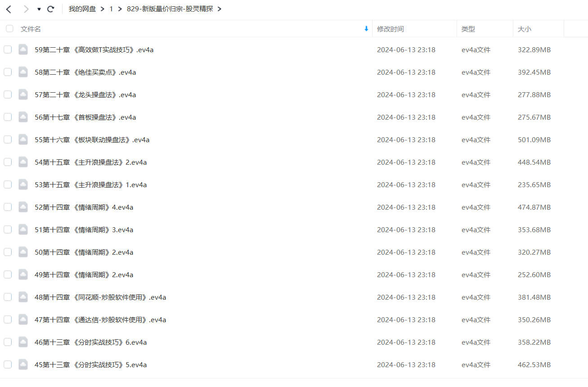Go back with the left arrow
This screenshot has height=387, width=588.
pyautogui.click(x=9, y=9)
